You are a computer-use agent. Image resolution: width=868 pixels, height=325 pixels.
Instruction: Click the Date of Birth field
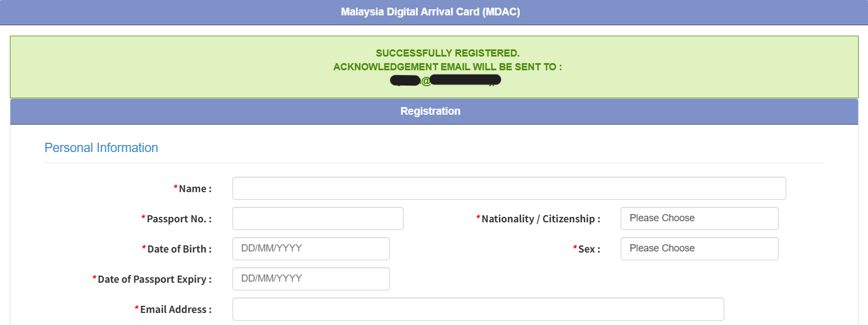pyautogui.click(x=311, y=249)
